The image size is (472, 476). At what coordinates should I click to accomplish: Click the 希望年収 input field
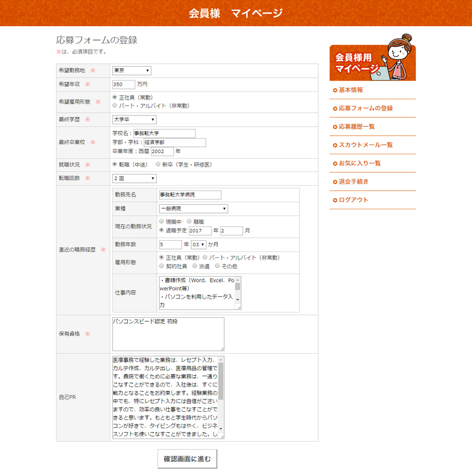(123, 84)
